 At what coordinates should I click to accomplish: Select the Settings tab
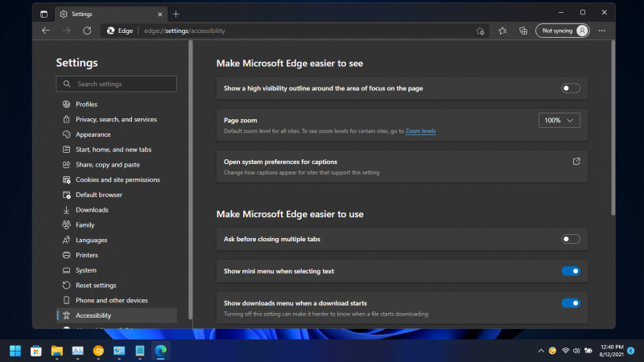(110, 14)
